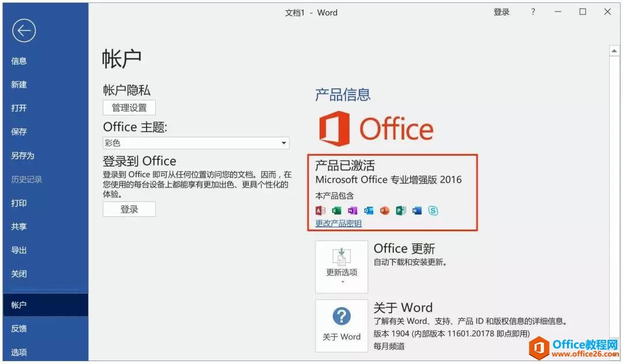The width and height of the screenshot is (623, 364).
Task: Click the 关于 Word button
Action: pos(341,326)
